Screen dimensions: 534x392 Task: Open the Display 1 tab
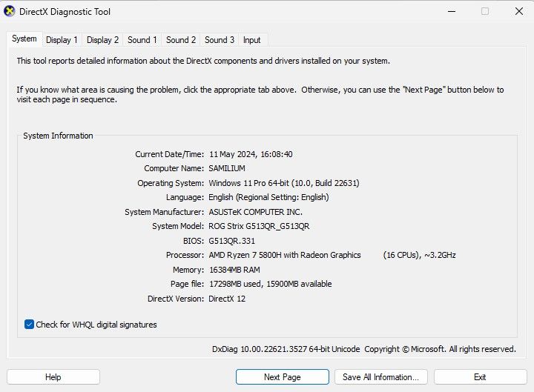(62, 40)
